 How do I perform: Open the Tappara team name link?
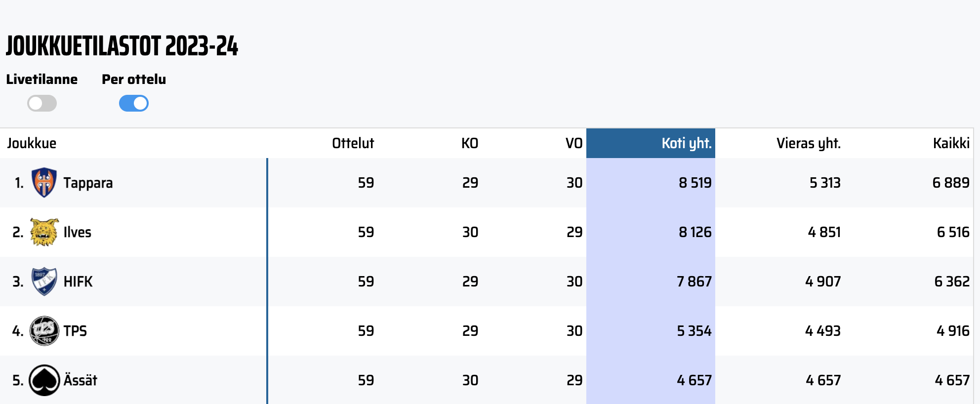pos(88,183)
